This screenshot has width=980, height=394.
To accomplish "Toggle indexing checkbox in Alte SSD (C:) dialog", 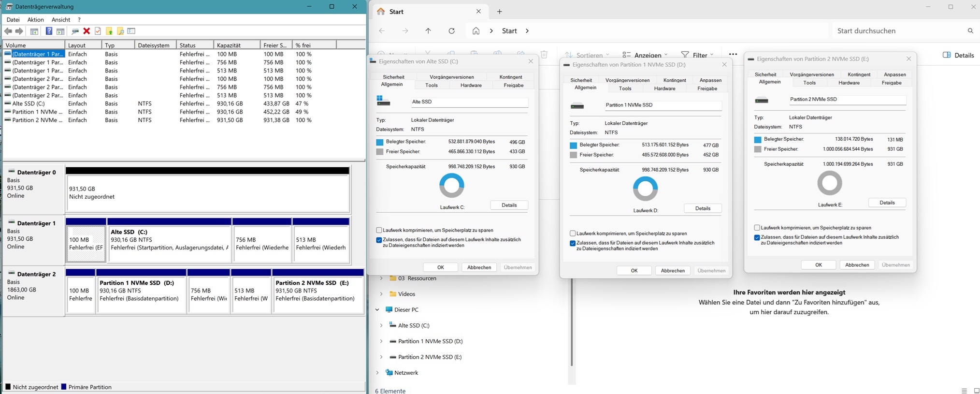I will tap(379, 240).
